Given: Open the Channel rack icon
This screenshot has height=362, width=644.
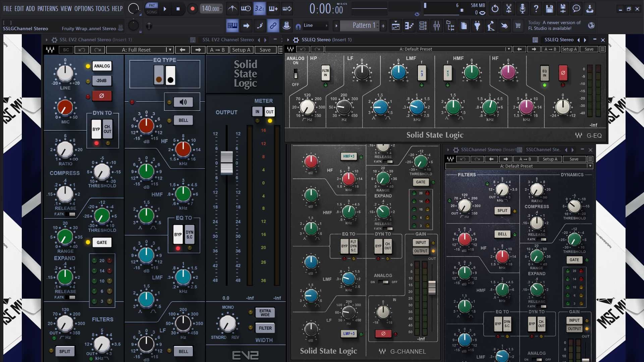Looking at the screenshot, I should tap(423, 25).
